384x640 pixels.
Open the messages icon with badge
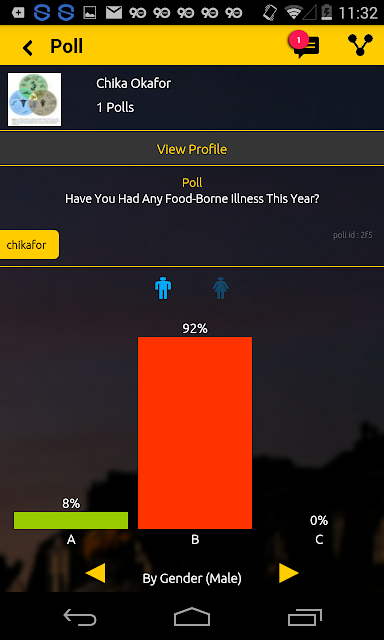(304, 46)
